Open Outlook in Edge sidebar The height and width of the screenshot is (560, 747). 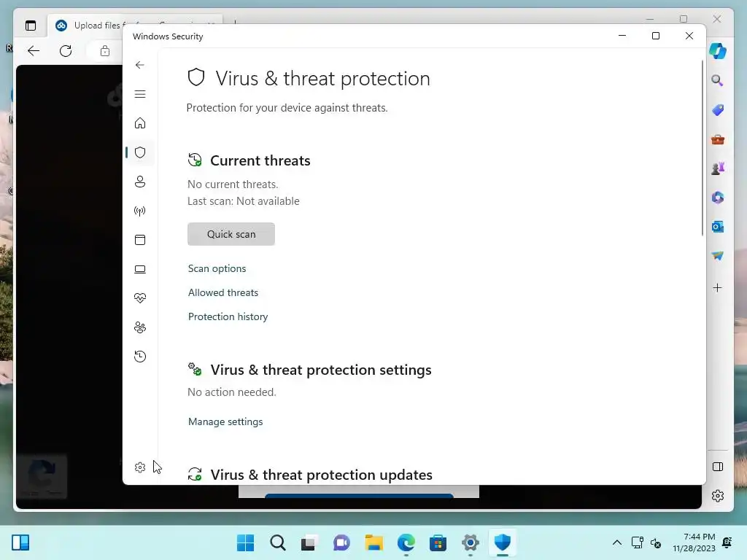pyautogui.click(x=718, y=227)
